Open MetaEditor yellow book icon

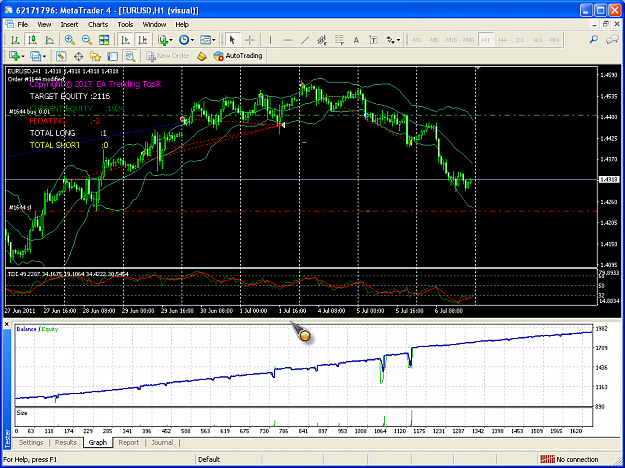click(202, 56)
